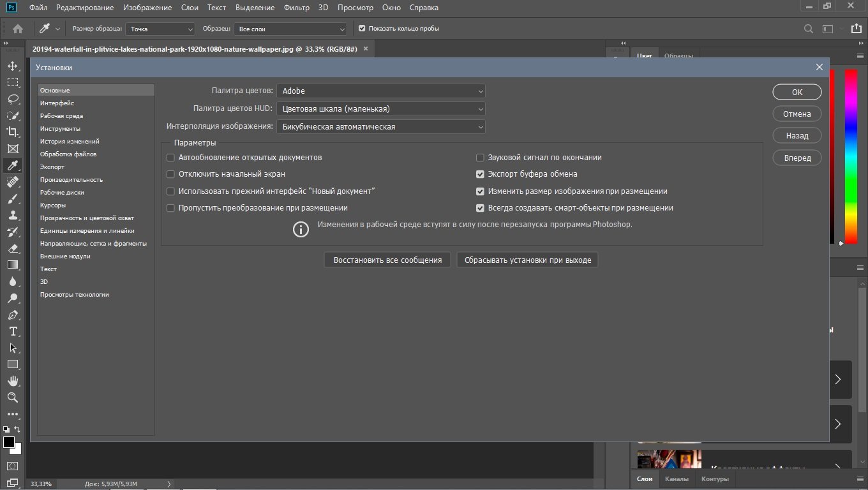
Task: Select the Move tool
Action: [x=12, y=66]
